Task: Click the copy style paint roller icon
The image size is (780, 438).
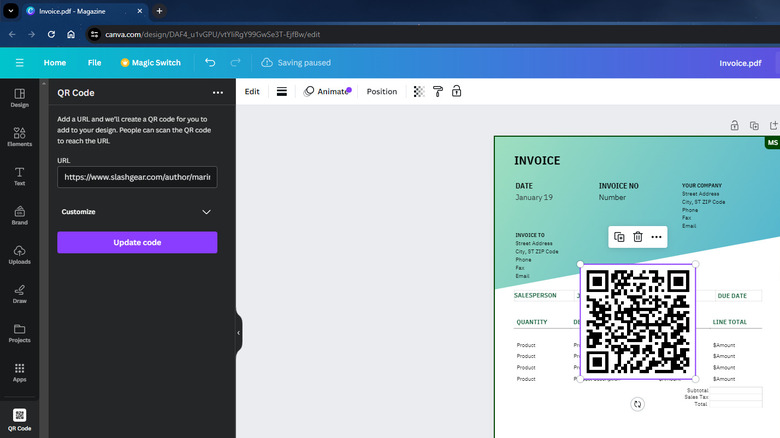Action: point(437,91)
